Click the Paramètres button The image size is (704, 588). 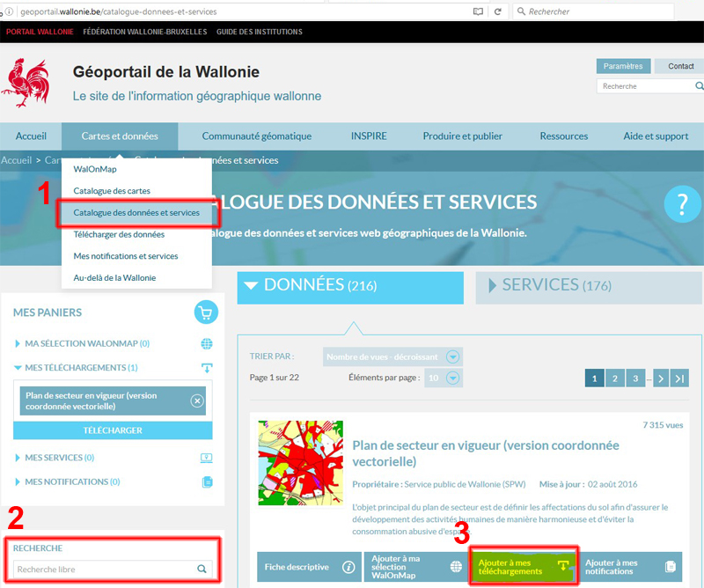point(623,66)
